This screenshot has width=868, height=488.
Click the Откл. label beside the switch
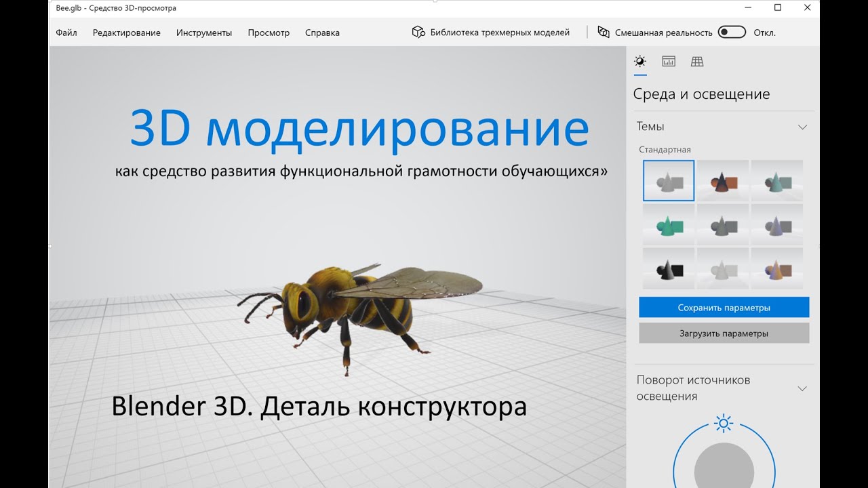pyautogui.click(x=765, y=33)
